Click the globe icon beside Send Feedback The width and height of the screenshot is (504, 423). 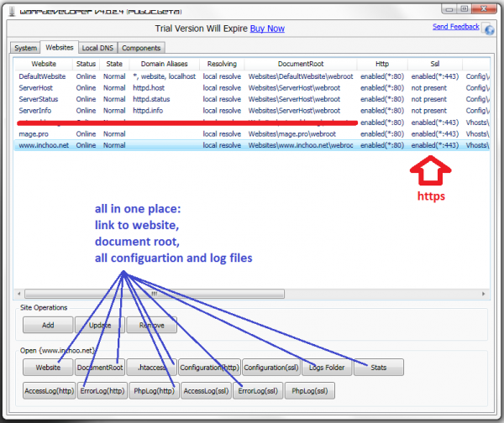click(489, 29)
